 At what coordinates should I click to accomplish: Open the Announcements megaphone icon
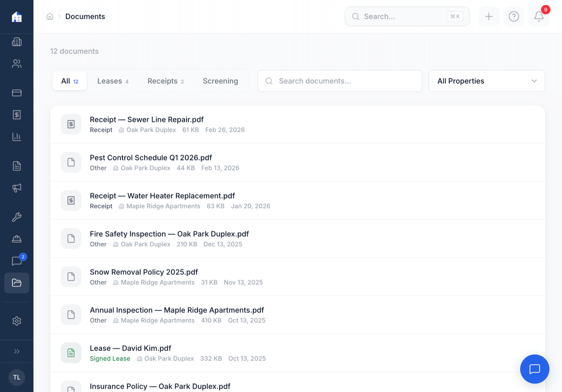point(17,188)
